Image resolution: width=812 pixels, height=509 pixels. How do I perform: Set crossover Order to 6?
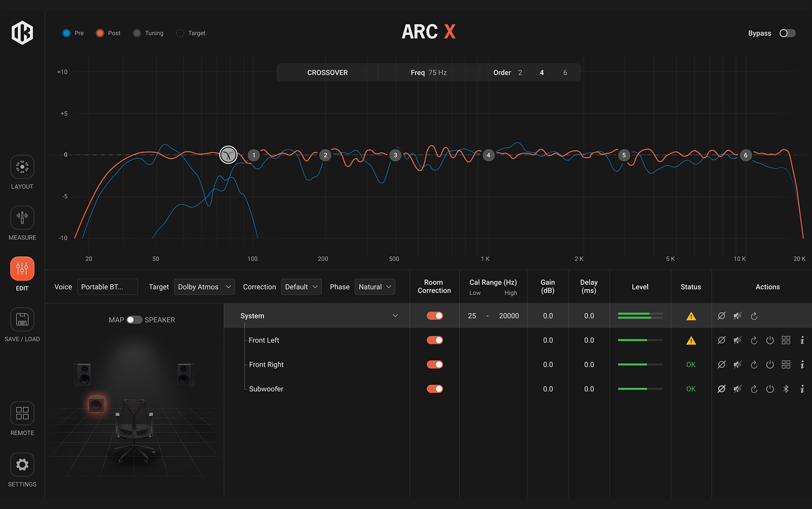(x=565, y=72)
